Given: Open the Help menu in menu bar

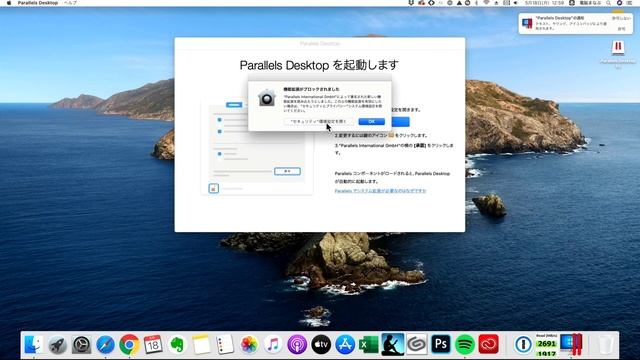Looking at the screenshot, I should (x=70, y=3).
